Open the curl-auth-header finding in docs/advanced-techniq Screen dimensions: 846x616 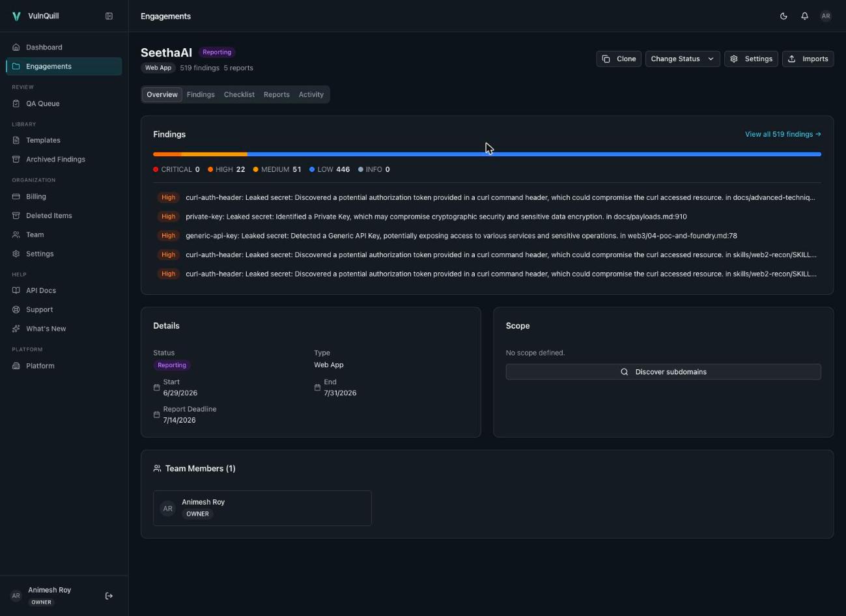tap(487, 197)
